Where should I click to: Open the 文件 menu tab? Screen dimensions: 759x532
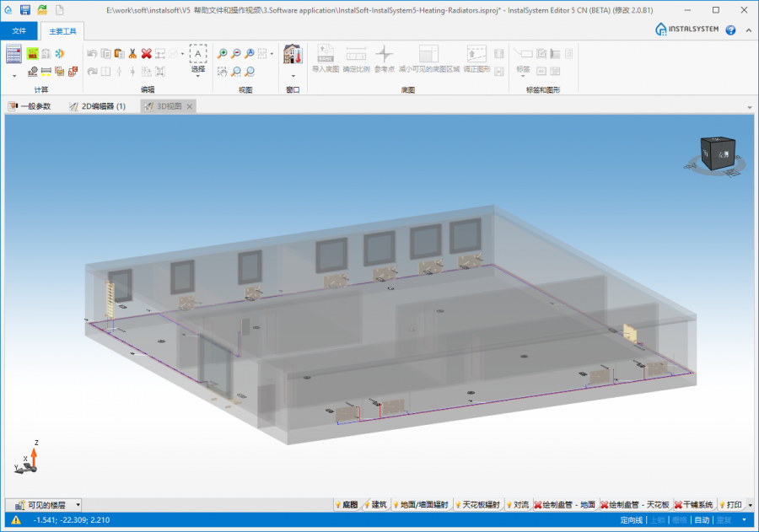click(x=19, y=30)
